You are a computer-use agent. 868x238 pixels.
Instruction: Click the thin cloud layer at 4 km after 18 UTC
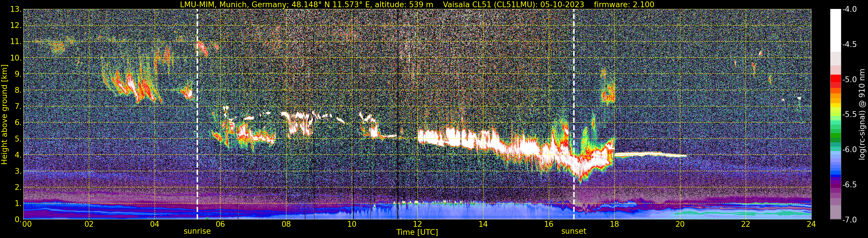coord(650,155)
